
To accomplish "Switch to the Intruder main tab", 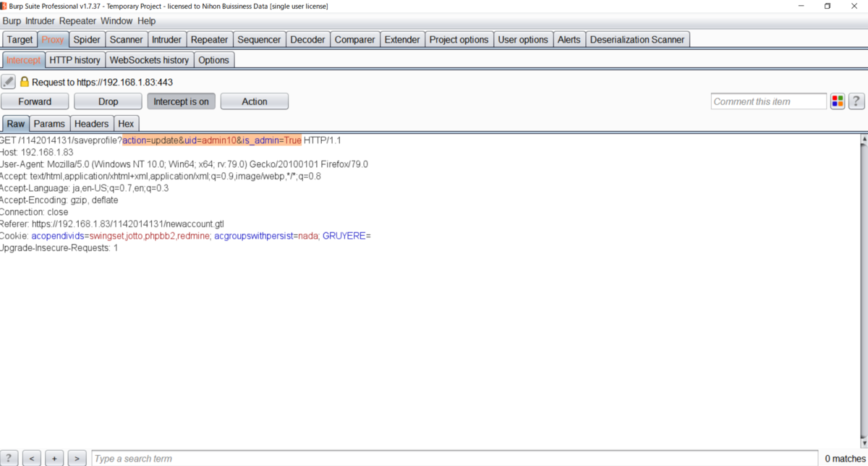I will point(167,39).
